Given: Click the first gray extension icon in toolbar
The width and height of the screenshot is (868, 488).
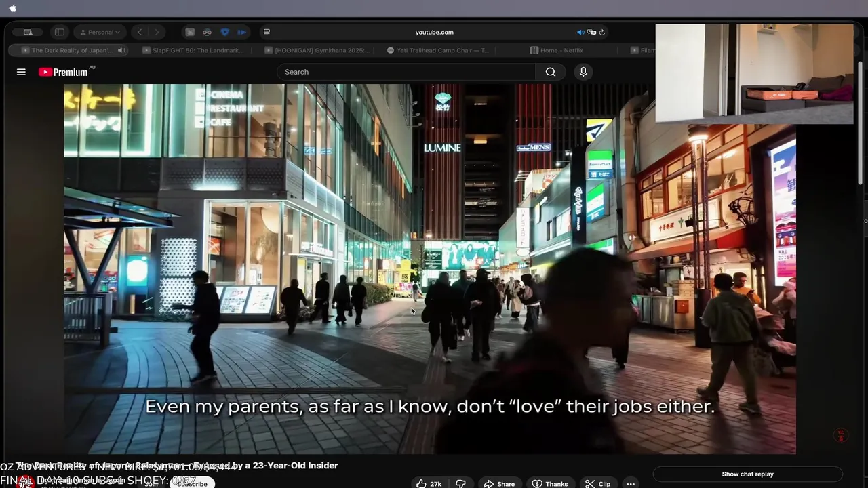Looking at the screenshot, I should click(x=190, y=32).
